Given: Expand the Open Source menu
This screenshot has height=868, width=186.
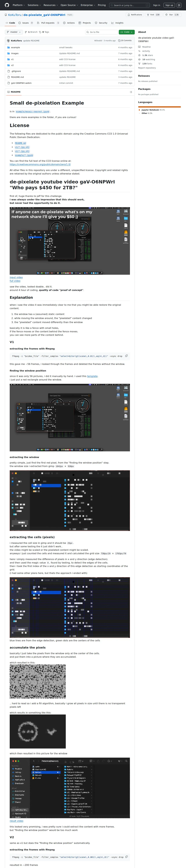Looking at the screenshot, I should click(69, 5).
